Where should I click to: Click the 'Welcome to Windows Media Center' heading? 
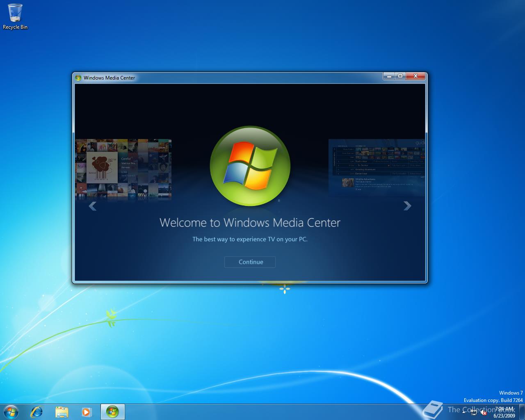pyautogui.click(x=250, y=223)
